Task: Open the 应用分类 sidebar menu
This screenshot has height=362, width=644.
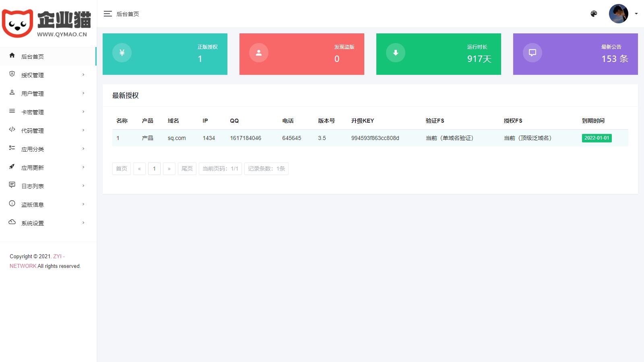Action: 48,149
